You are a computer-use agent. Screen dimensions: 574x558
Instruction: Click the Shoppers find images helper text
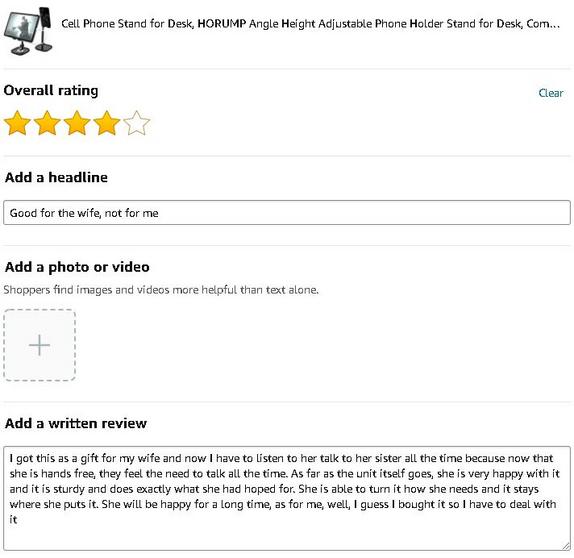[161, 290]
